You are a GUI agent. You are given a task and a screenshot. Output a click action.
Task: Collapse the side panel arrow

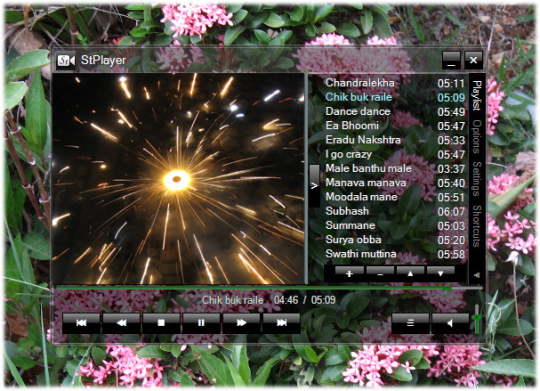(x=477, y=275)
